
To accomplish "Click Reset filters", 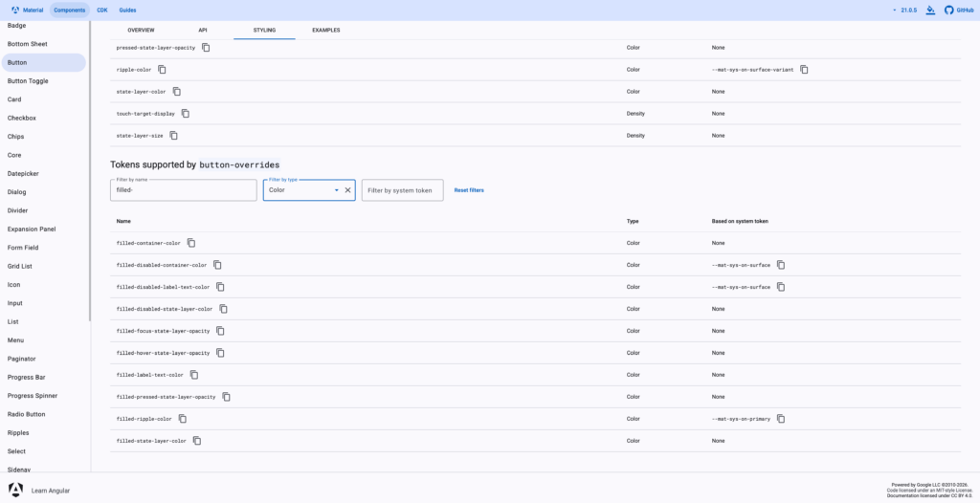I will tap(469, 190).
